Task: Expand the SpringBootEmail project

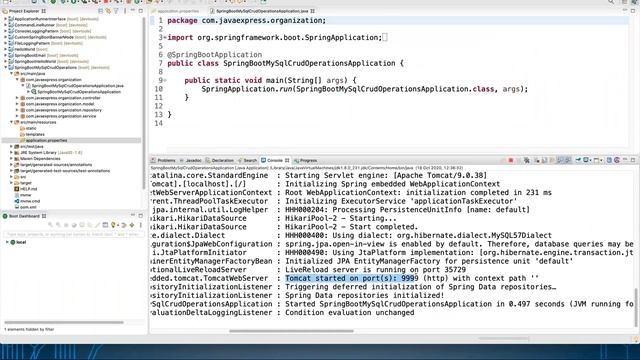Action: point(5,55)
